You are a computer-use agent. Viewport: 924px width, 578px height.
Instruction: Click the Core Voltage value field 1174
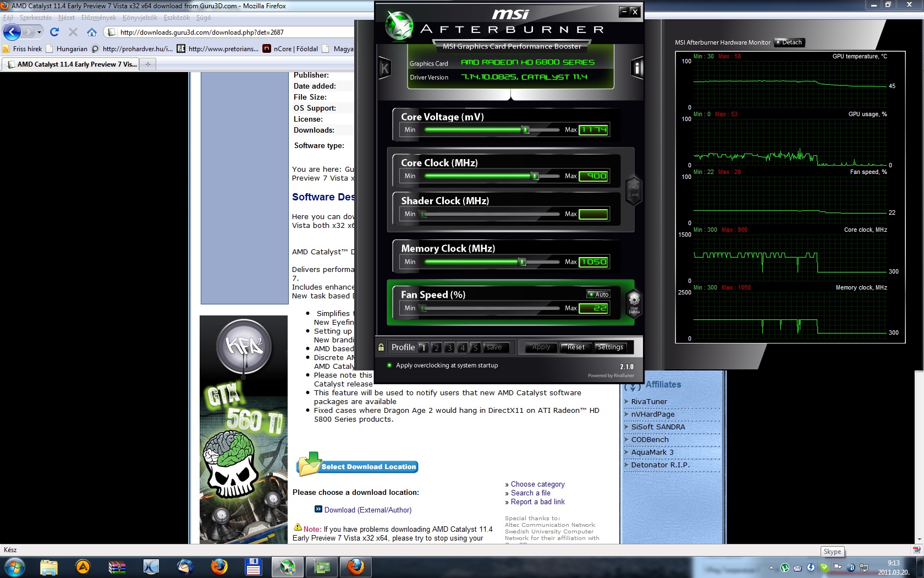pos(593,130)
